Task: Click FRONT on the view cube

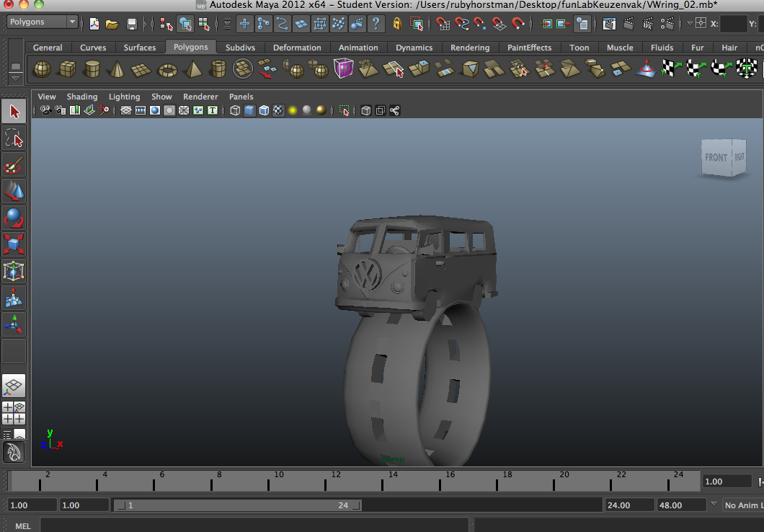Action: click(x=715, y=156)
